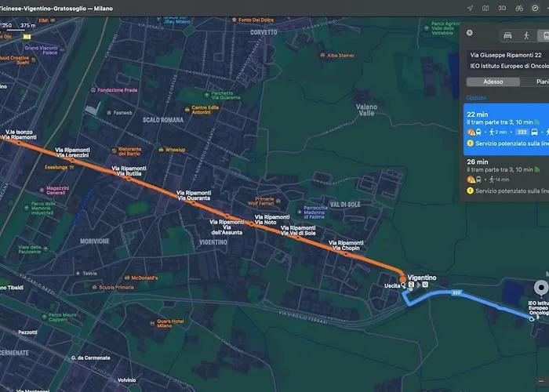Image resolution: width=549 pixels, height=392 pixels.
Task: Click Magazzini Generali marker
Action: [x=42, y=190]
